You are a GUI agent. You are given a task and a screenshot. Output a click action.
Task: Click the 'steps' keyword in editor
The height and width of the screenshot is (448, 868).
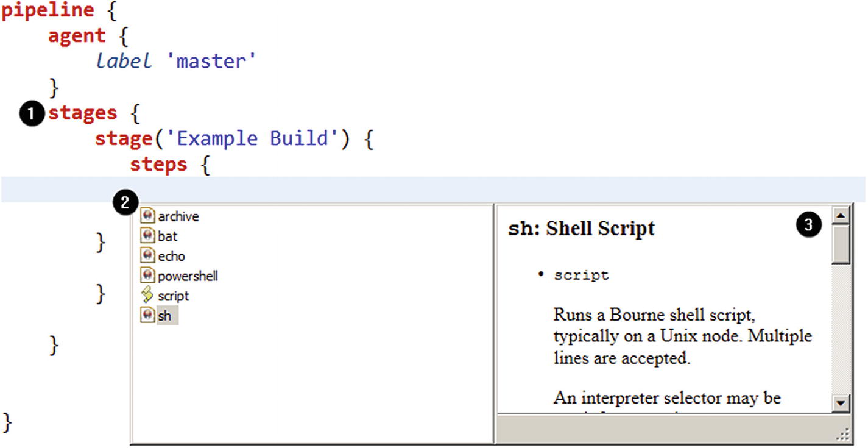click(158, 164)
